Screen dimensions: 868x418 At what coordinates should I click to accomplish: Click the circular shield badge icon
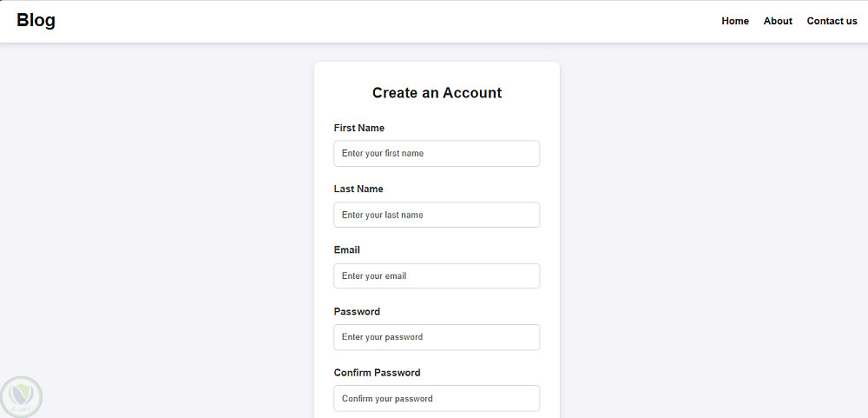21,397
